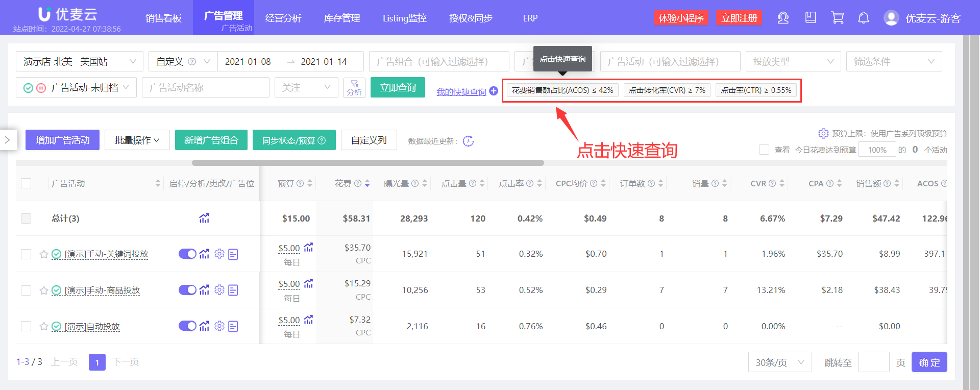Viewport: 980px width, 390px height.
Task: Open the shopping cart icon
Action: (838, 18)
